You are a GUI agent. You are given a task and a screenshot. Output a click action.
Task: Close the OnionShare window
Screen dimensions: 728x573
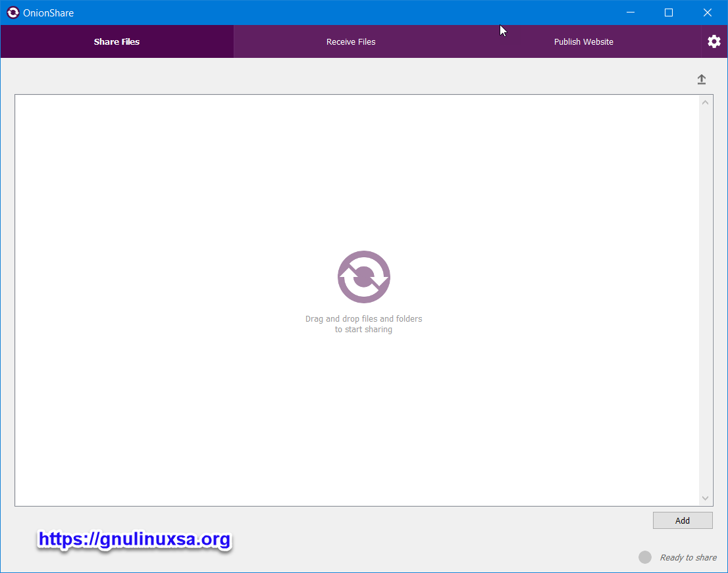tap(707, 12)
